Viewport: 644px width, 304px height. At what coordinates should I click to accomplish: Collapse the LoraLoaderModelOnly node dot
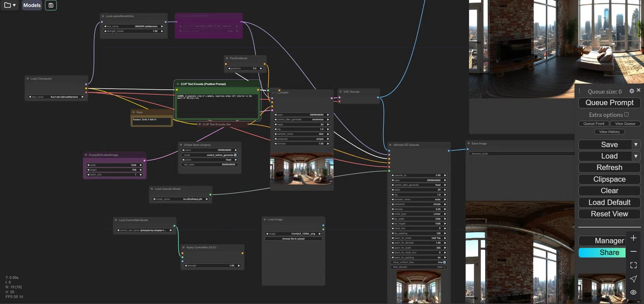pyautogui.click(x=103, y=16)
